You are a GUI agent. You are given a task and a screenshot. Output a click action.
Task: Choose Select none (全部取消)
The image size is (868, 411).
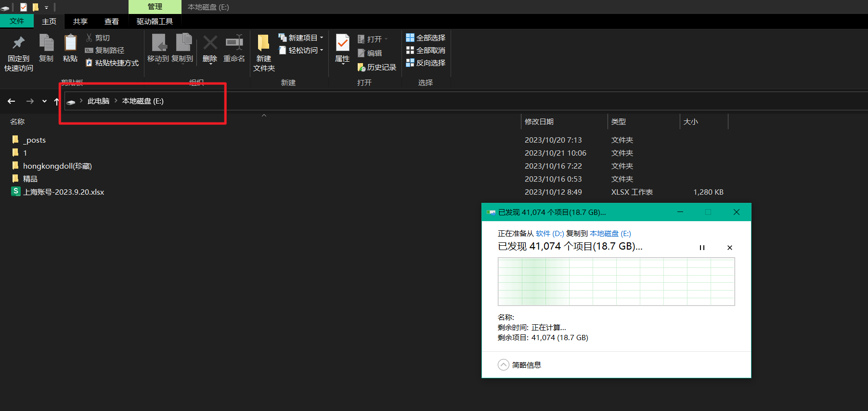(426, 50)
